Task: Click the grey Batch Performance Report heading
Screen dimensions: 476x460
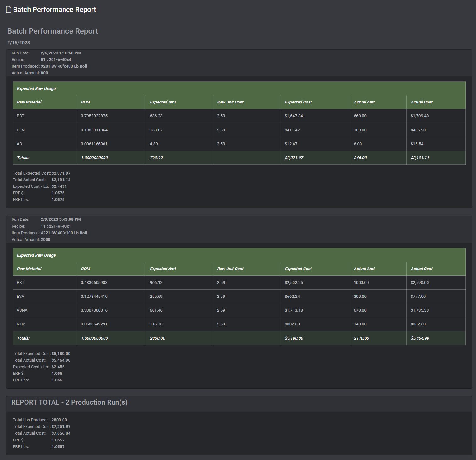Action: [x=53, y=31]
